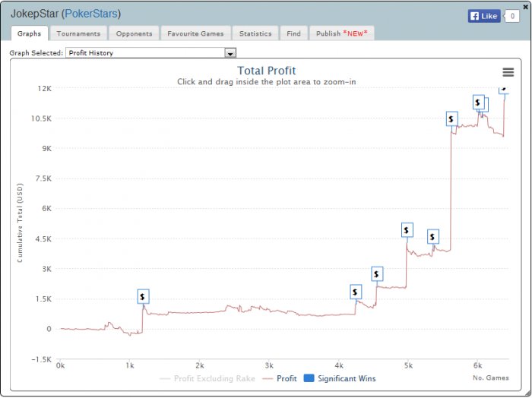Click significant win flag near 1k games
The width and height of the screenshot is (532, 398).
pos(143,297)
